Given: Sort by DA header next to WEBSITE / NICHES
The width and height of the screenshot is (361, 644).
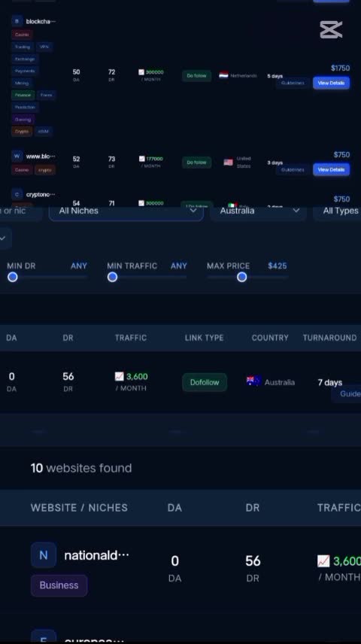Looking at the screenshot, I should click(x=174, y=508).
